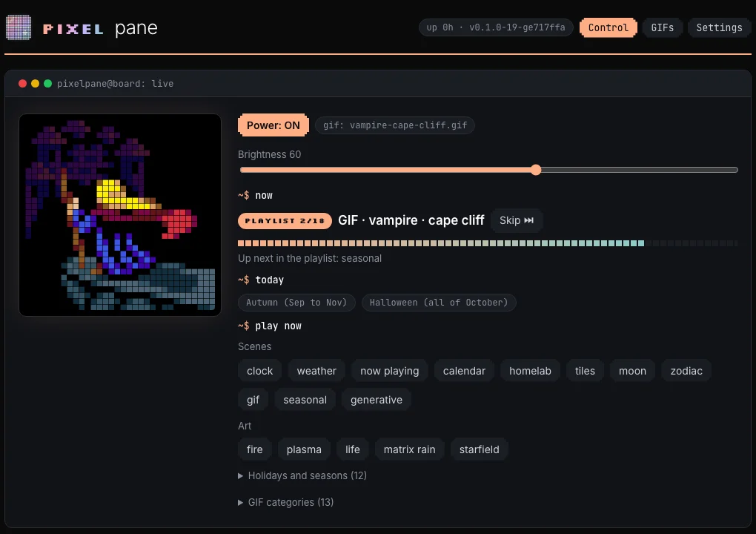Click the Up next in playlist text
The image size is (756, 534).
click(x=310, y=259)
